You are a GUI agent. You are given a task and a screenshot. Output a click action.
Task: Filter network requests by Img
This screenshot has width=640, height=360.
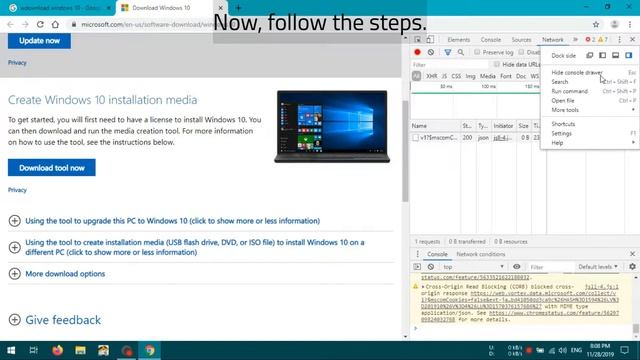point(471,76)
